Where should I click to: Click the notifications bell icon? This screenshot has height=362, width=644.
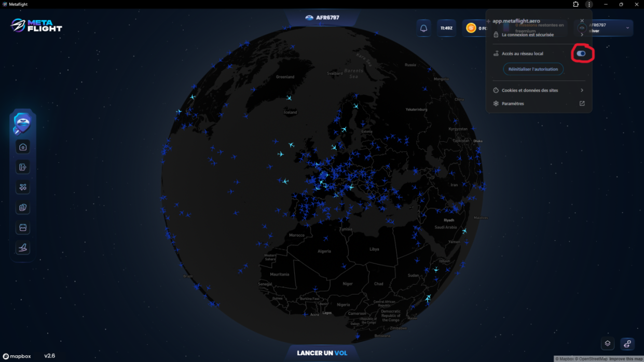pyautogui.click(x=424, y=28)
